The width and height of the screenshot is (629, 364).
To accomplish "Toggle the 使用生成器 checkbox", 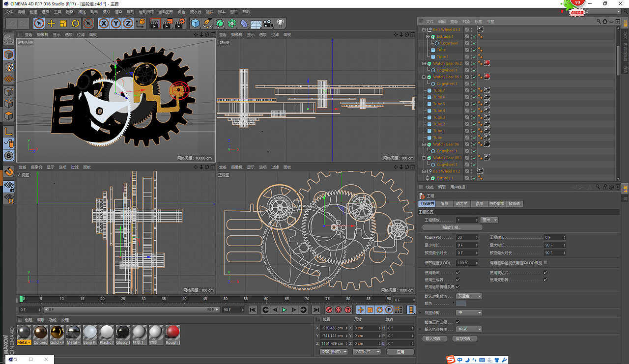I will tap(458, 280).
